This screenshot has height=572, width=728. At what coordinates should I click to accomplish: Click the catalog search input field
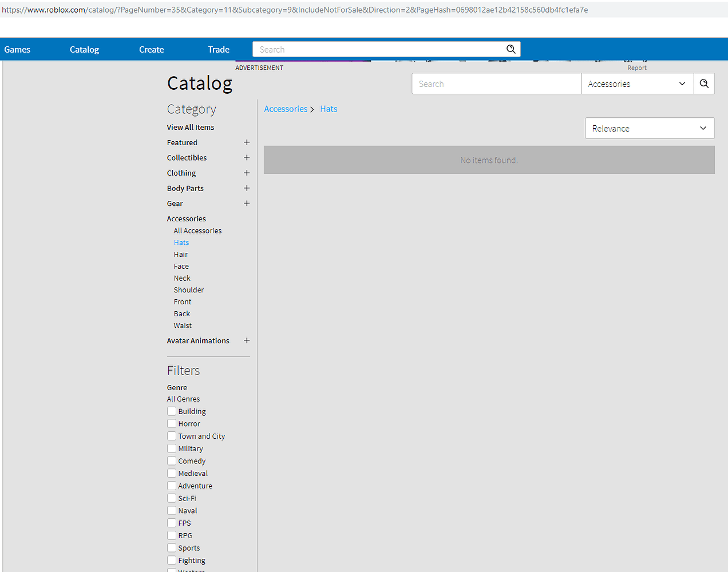tap(496, 84)
